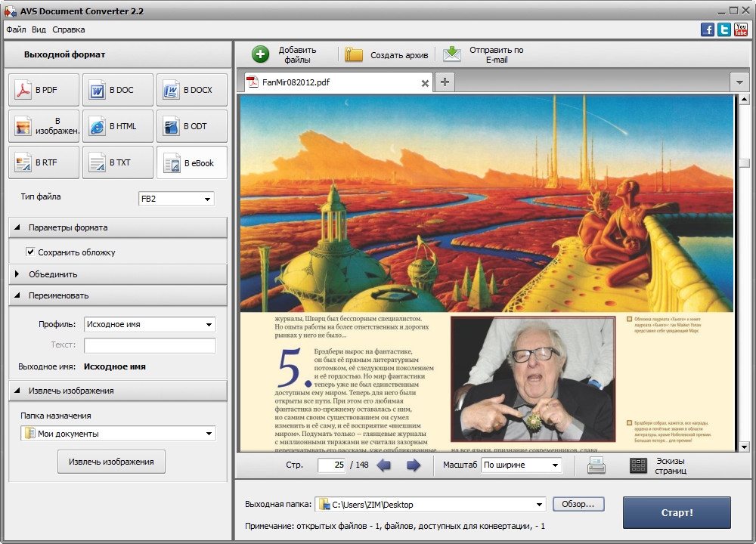Pick ODT as the output format
This screenshot has height=544, width=756.
click(x=192, y=125)
